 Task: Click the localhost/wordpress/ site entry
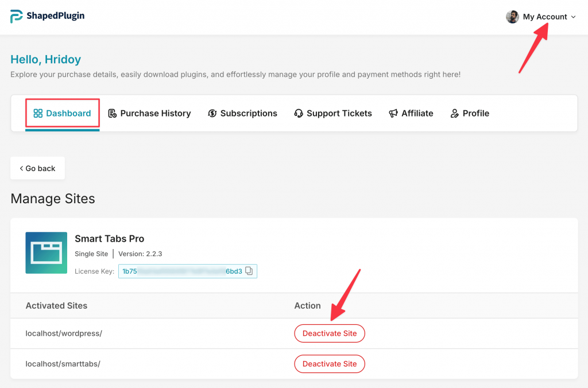tap(64, 333)
